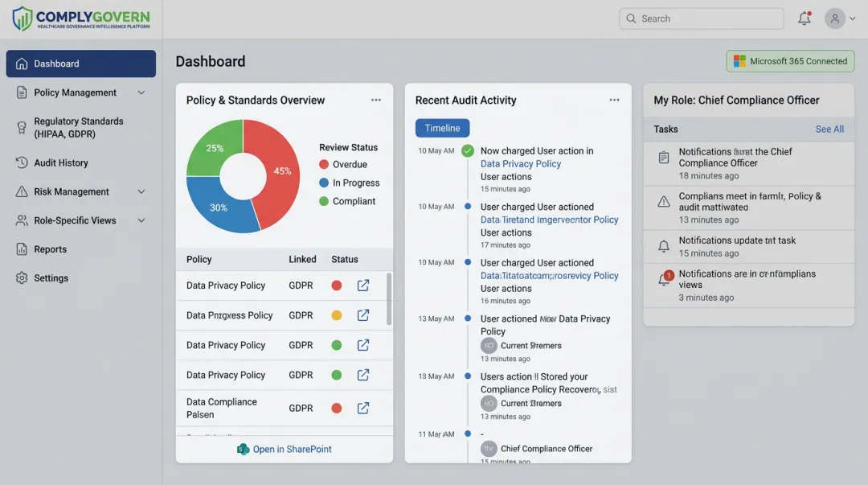Select the Timeline tab

coord(442,128)
